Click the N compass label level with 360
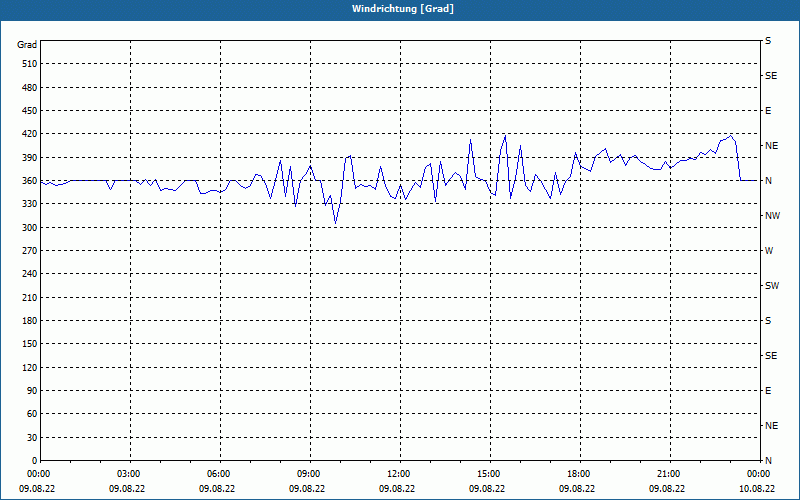 769,181
